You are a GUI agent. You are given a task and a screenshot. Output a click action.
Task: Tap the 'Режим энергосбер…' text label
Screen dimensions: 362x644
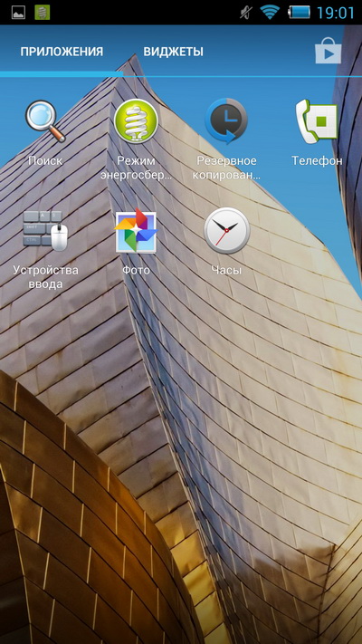coord(137,168)
